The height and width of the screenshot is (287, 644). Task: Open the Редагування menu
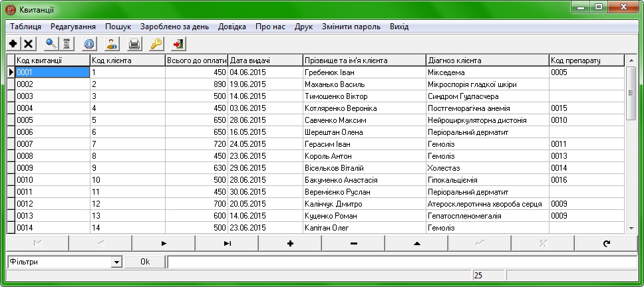73,27
